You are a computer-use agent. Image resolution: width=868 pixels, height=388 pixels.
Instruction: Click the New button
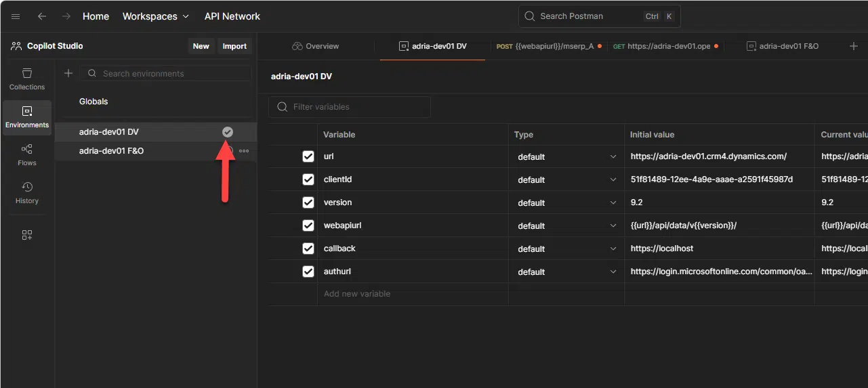(201, 46)
